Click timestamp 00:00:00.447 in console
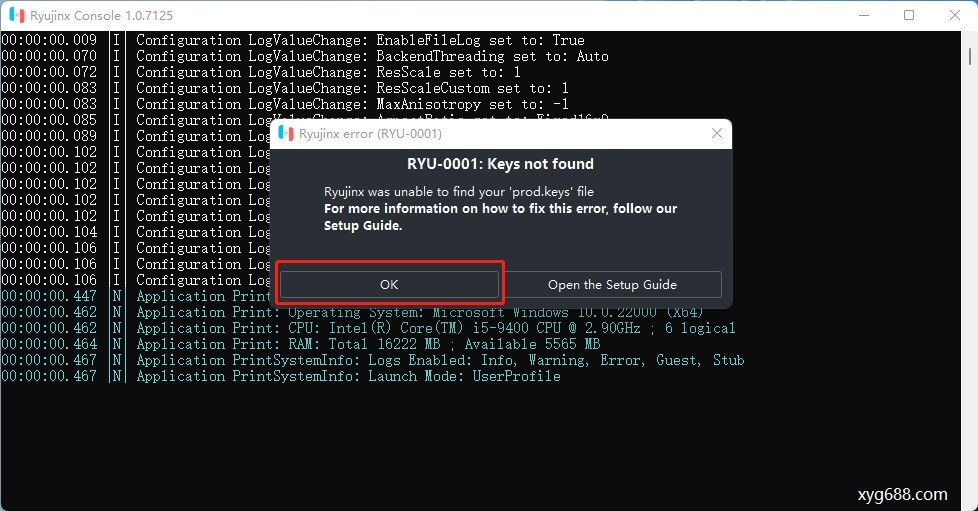The height and width of the screenshot is (511, 978). pos(49,296)
